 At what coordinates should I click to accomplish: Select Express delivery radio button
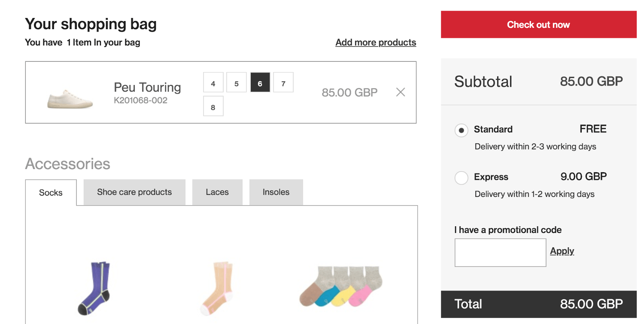(x=461, y=178)
